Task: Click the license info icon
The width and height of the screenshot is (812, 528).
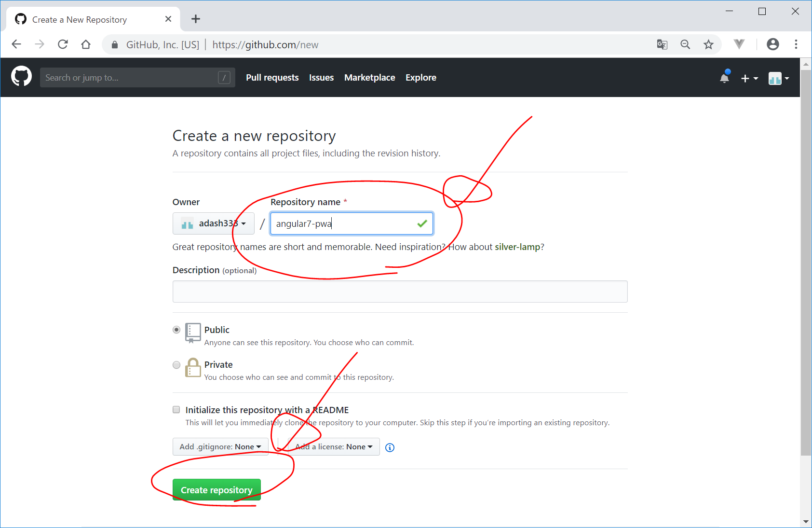Action: pyautogui.click(x=390, y=447)
